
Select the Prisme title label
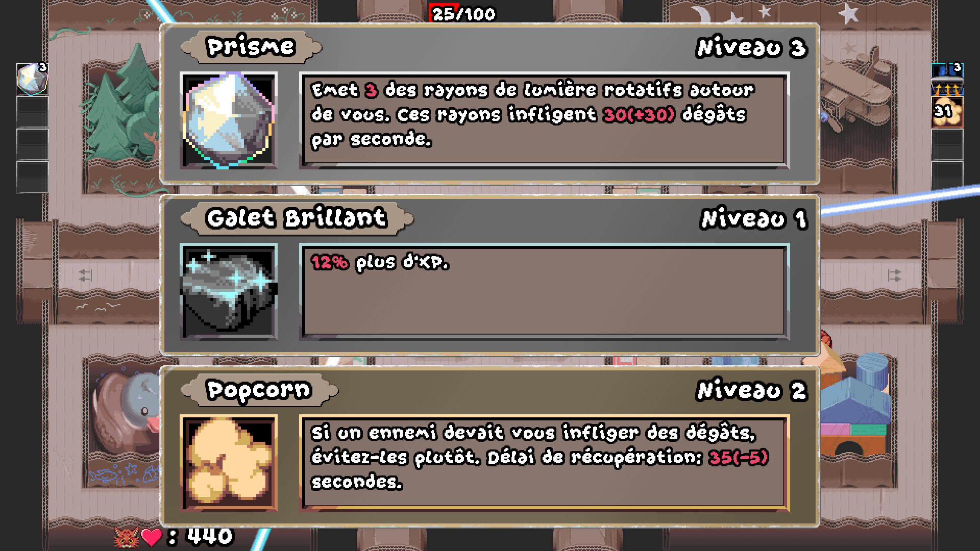251,47
